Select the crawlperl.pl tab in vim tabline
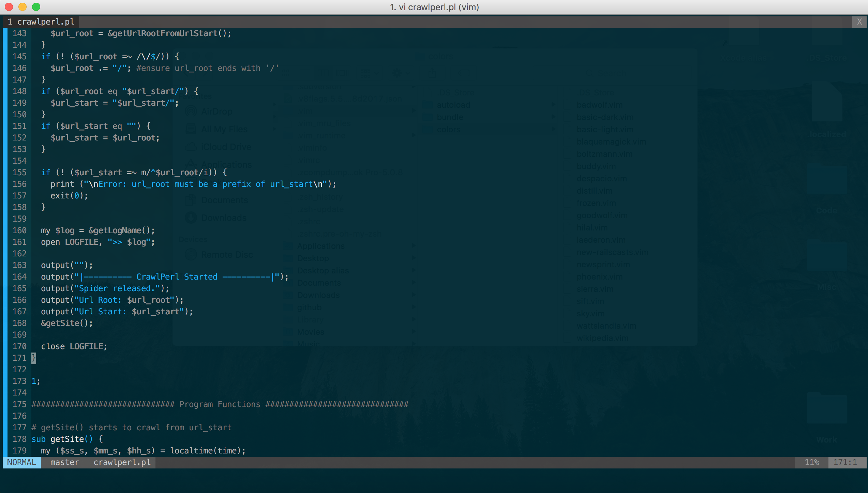Viewport: 868px width, 493px height. [41, 22]
